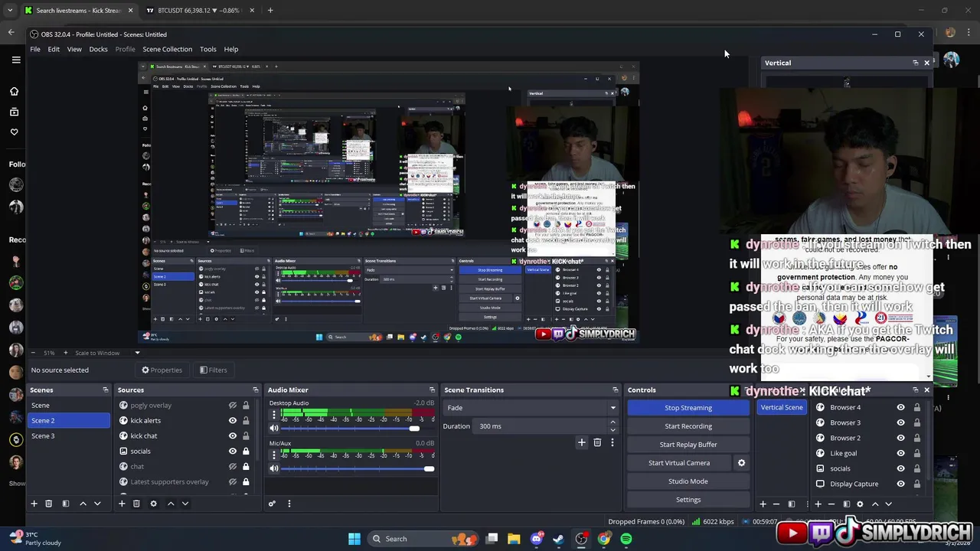
Task: Click the Windows Start button
Action: [354, 539]
